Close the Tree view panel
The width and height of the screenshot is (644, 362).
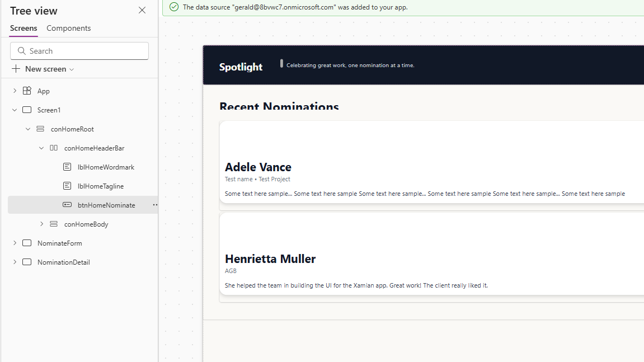point(142,10)
